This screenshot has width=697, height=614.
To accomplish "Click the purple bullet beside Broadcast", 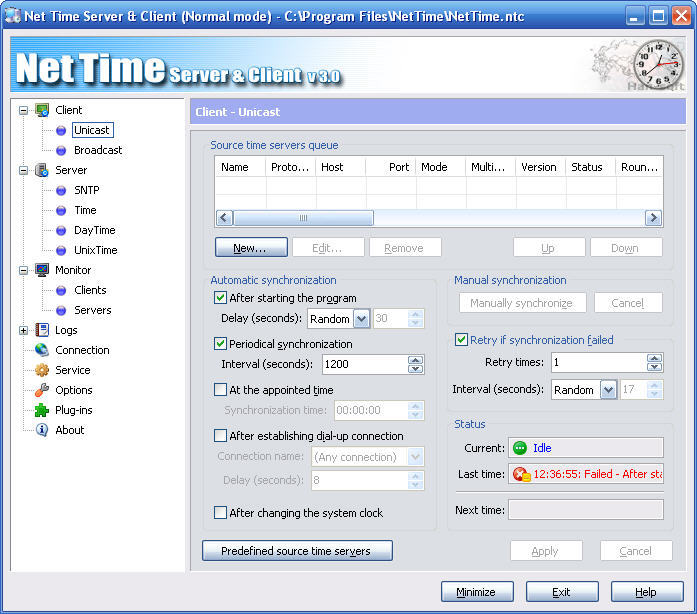I will tap(61, 150).
